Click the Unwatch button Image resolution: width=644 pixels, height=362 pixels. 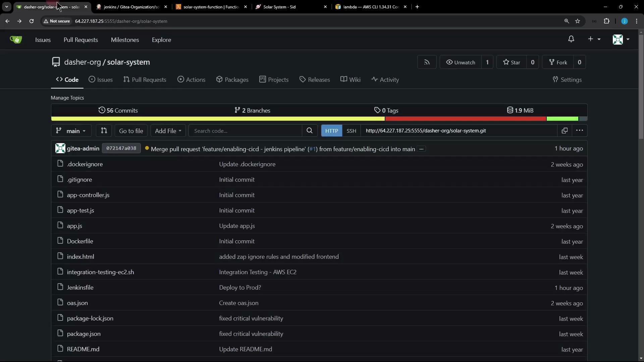461,62
